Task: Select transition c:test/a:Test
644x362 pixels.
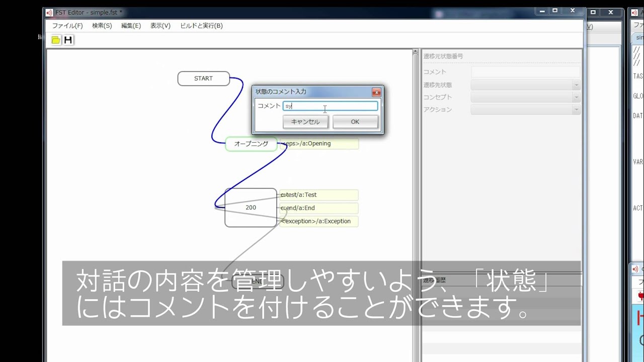Action: (319, 195)
